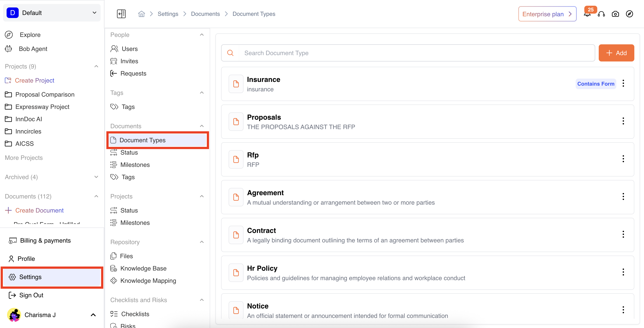The width and height of the screenshot is (644, 328).
Task: Expand Charisma J user menu
Action: tap(93, 315)
